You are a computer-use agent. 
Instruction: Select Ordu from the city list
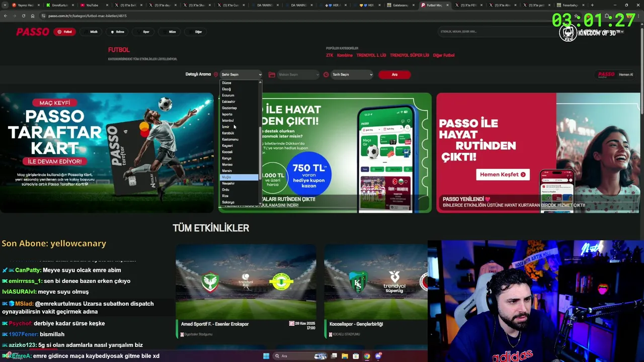coord(239,190)
